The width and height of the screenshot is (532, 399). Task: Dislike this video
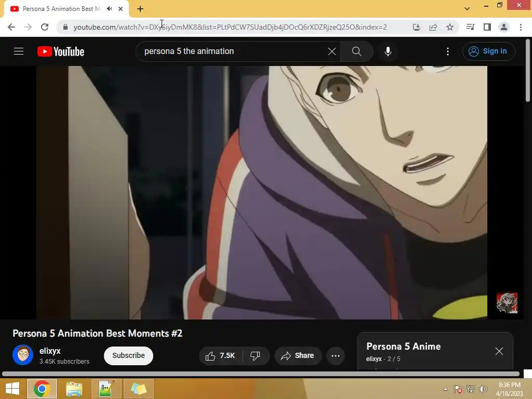256,355
